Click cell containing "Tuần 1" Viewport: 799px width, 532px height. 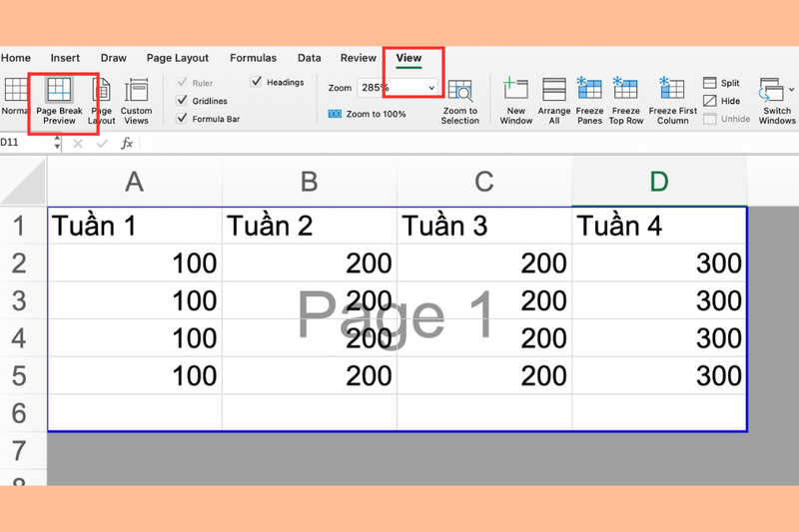tap(135, 226)
